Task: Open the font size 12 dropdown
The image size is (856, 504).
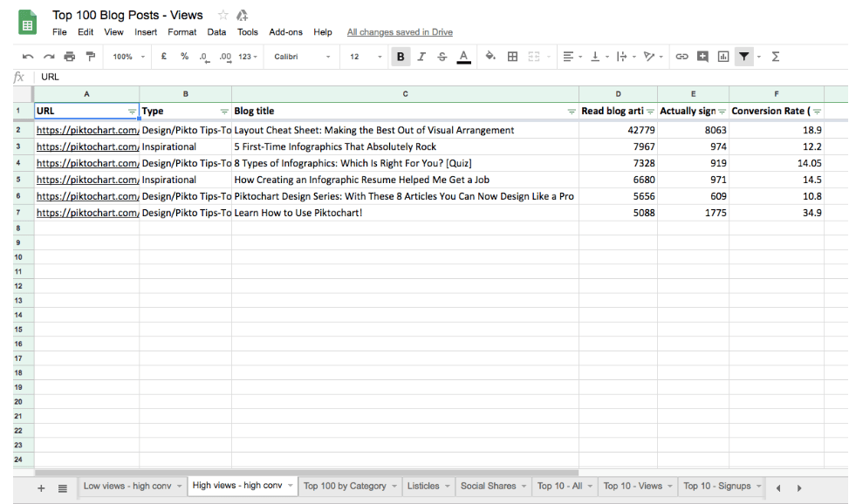Action: pyautogui.click(x=366, y=57)
